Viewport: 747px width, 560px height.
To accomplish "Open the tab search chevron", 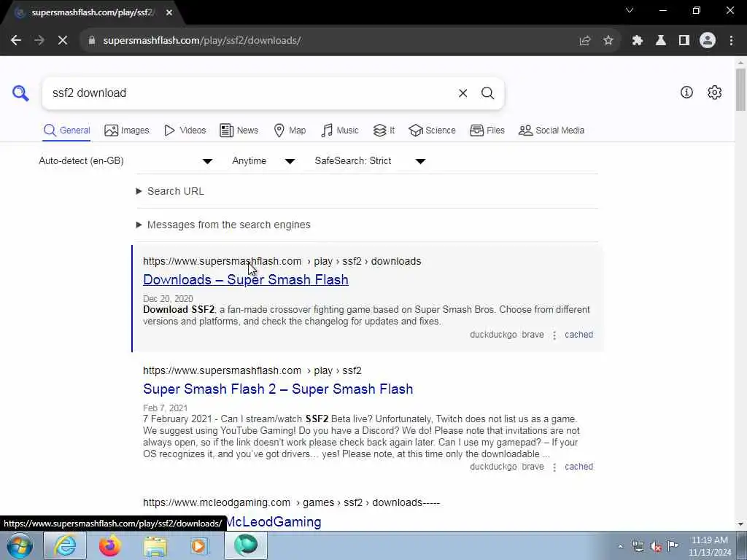I will 630,10.
